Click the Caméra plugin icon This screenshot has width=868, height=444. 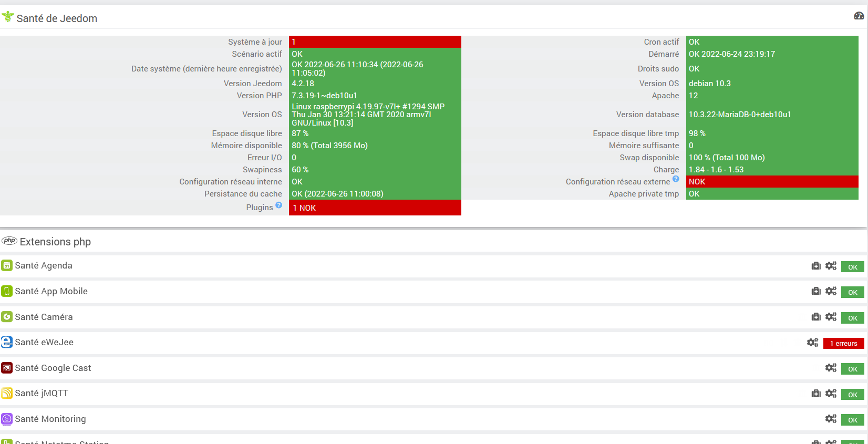click(7, 317)
